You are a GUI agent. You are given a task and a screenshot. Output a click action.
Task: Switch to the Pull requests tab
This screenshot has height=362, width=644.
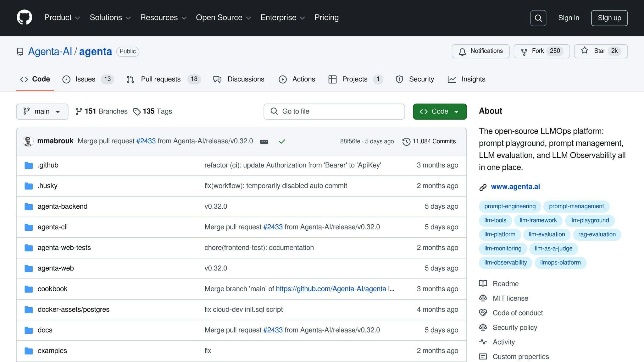[161, 79]
